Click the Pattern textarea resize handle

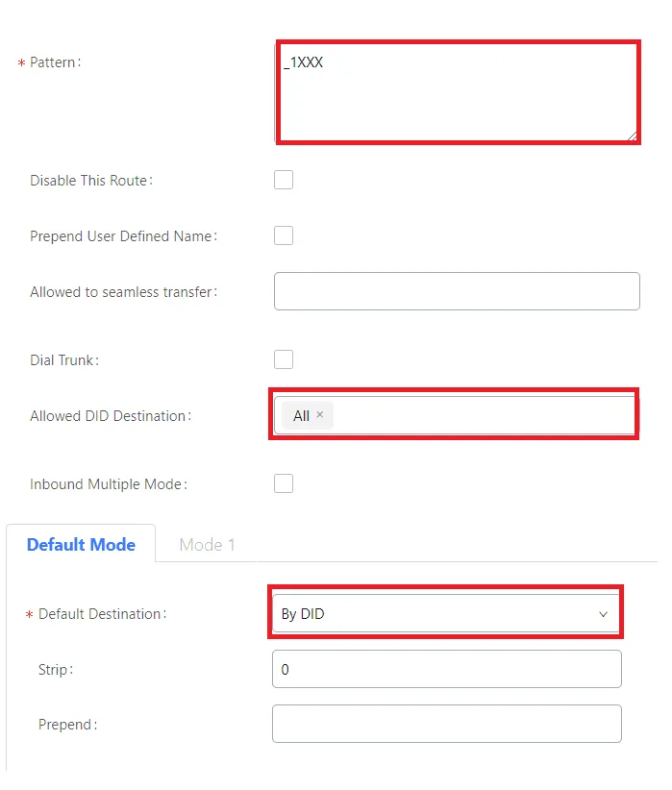click(632, 136)
